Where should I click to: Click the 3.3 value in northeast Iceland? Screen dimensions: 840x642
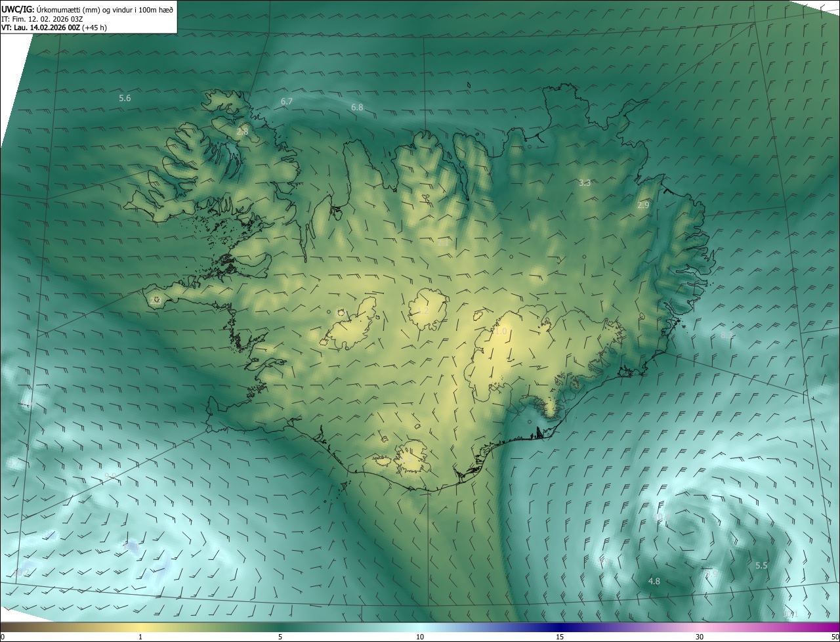(585, 183)
